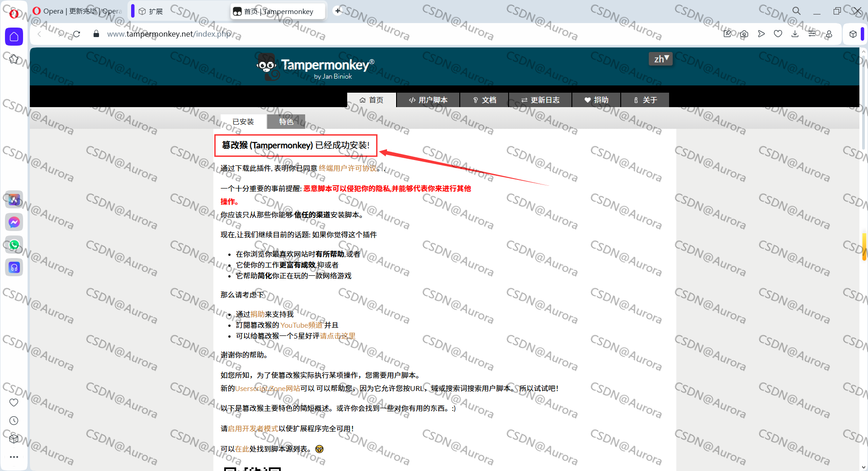Click the 那么请考虑下 text
The height and width of the screenshot is (471, 868).
tap(242, 295)
